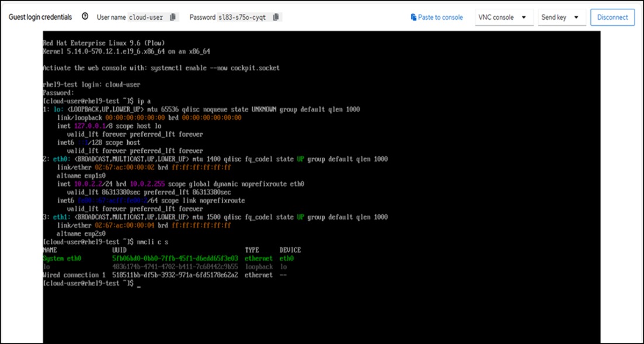
Task: Focus the terminal at the blinking cursor prompt
Action: pyautogui.click(x=139, y=283)
